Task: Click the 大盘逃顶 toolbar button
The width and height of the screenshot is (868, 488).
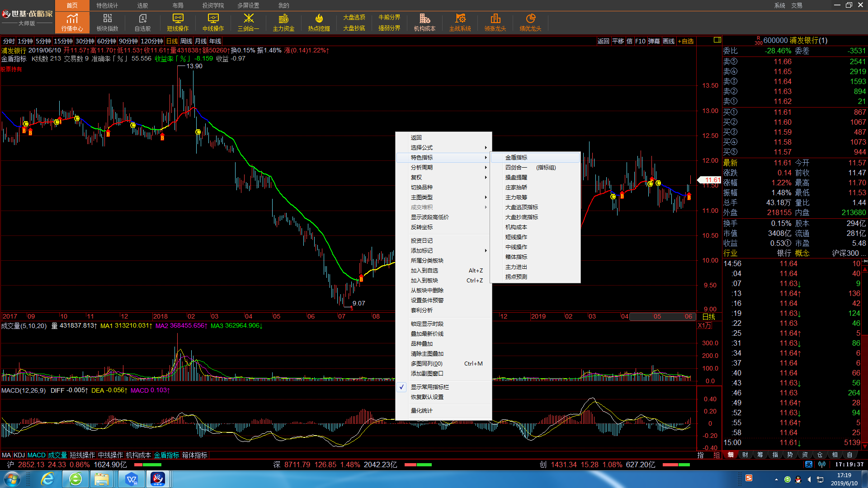Action: coord(354,17)
